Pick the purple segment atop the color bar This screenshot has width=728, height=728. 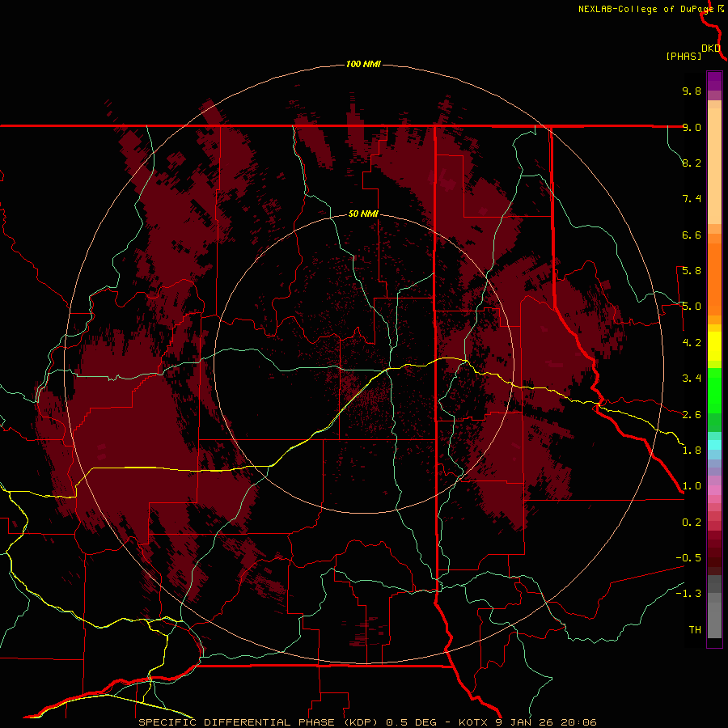click(x=714, y=81)
